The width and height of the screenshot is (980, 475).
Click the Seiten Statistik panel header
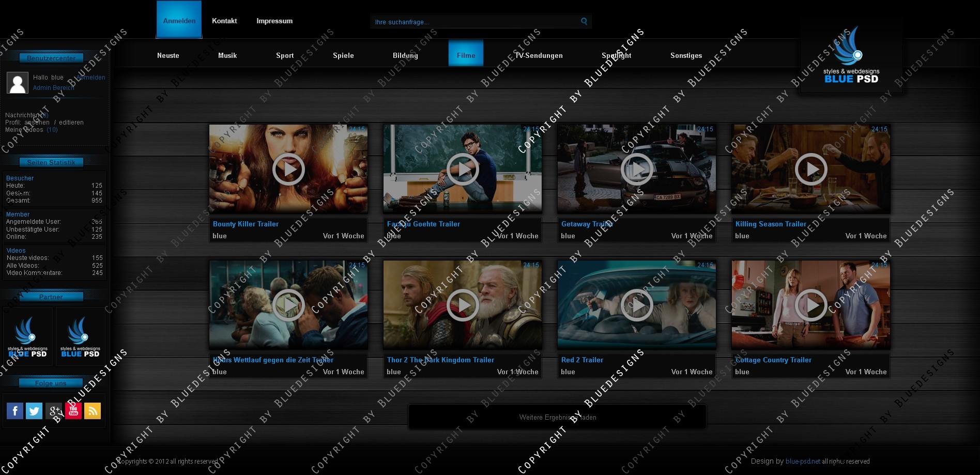tap(51, 162)
